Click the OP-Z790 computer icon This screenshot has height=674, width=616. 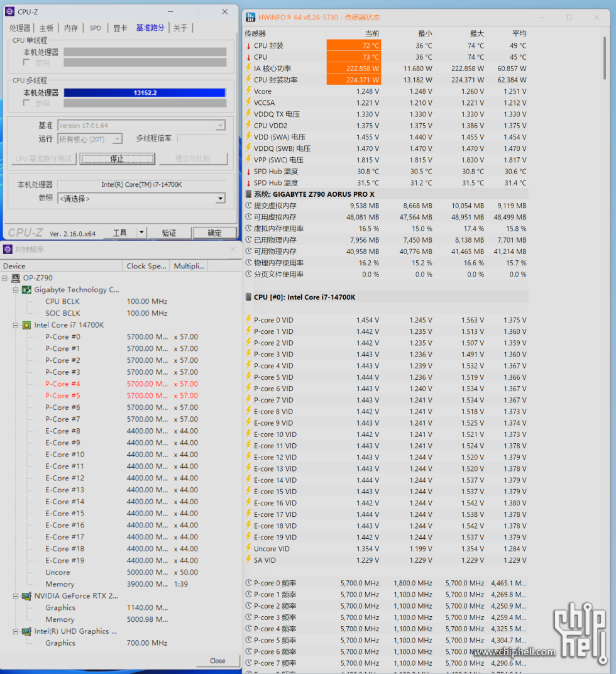click(16, 278)
